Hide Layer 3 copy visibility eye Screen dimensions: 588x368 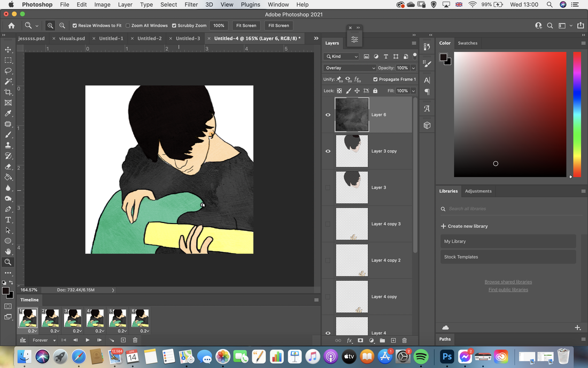pos(328,151)
